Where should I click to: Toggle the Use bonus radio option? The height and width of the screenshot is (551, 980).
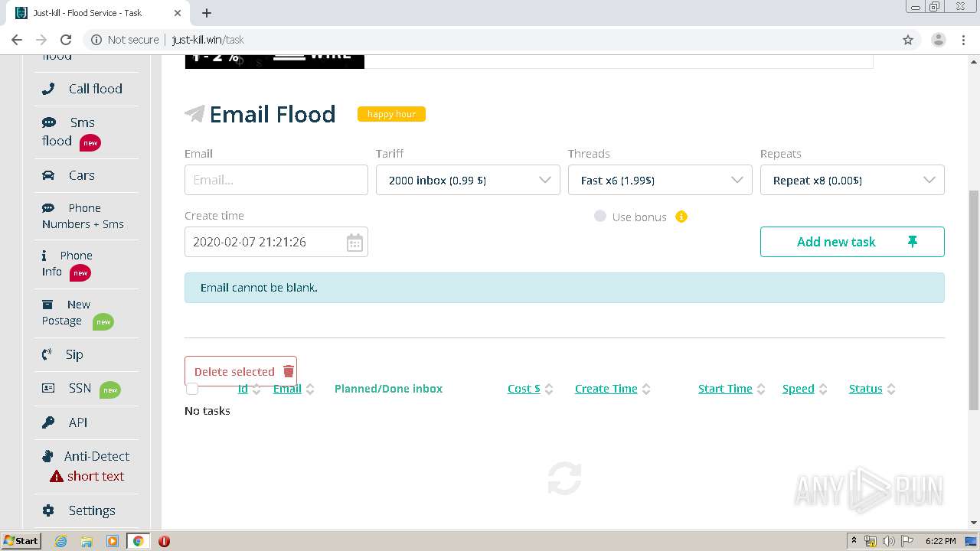click(600, 217)
